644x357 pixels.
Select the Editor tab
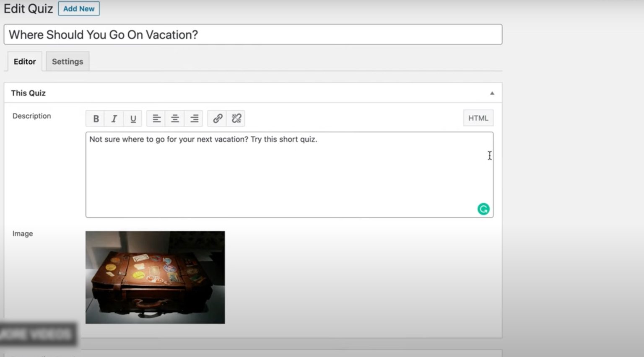(24, 61)
